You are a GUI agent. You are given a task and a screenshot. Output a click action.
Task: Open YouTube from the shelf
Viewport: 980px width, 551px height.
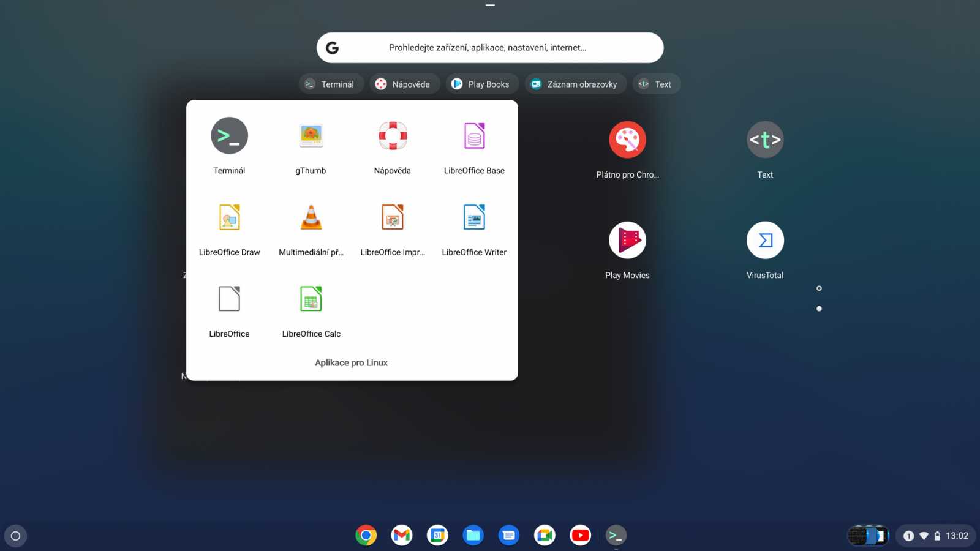click(x=580, y=536)
